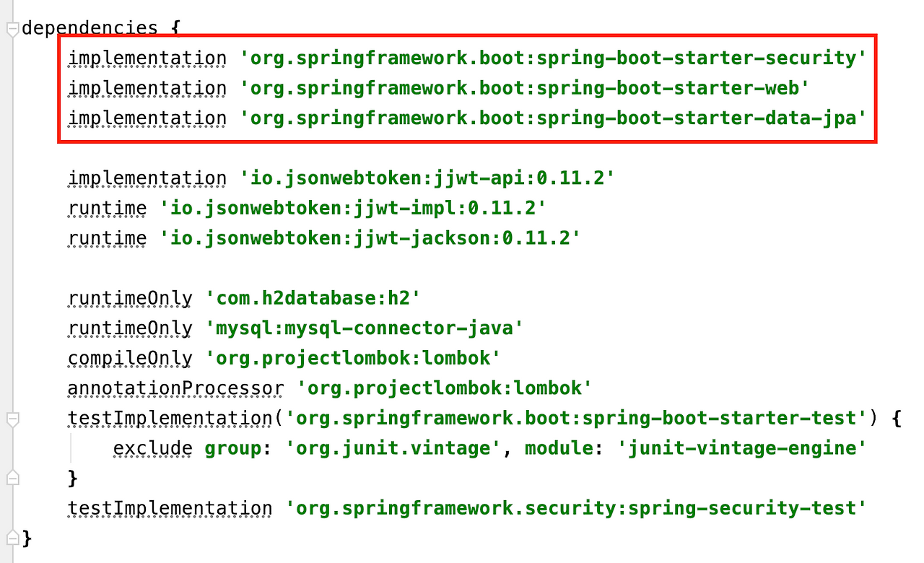This screenshot has height=563, width=924.
Task: Click the jjwt-api:0.11.2 dependency text
Action: click(426, 178)
